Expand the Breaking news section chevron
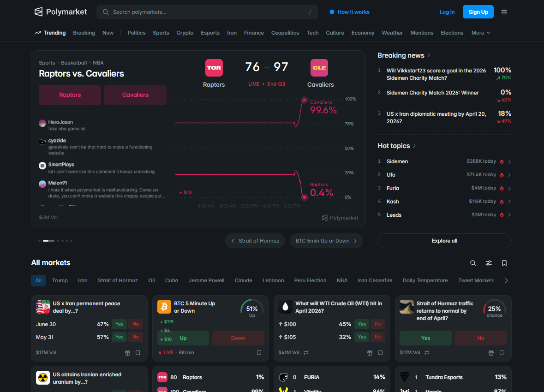This screenshot has width=544, height=392. pos(429,55)
